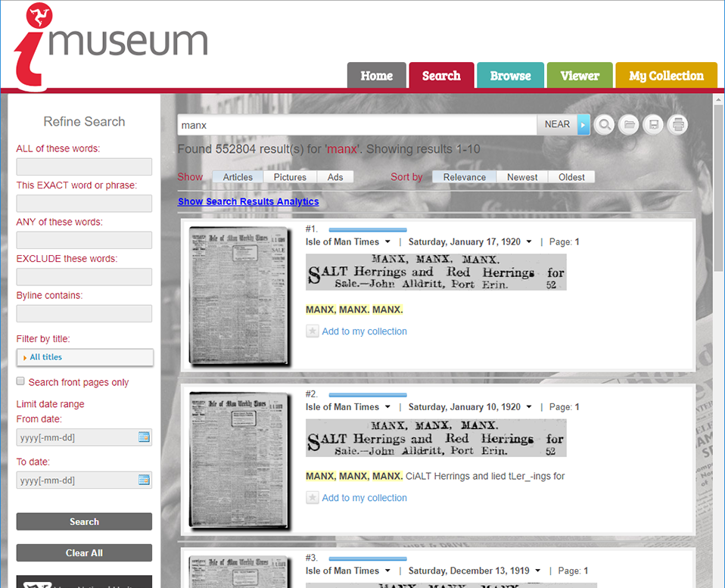Click the print results icon
The width and height of the screenshot is (725, 588).
coord(678,125)
